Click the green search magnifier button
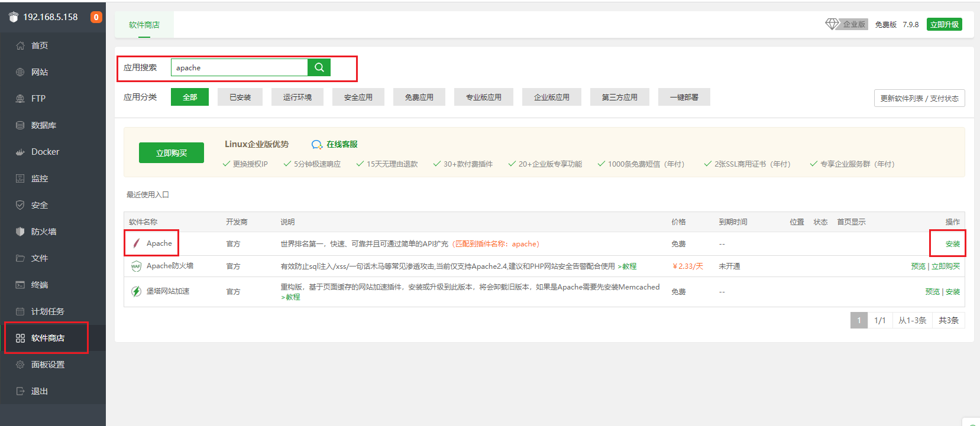The height and width of the screenshot is (426, 980). click(319, 67)
